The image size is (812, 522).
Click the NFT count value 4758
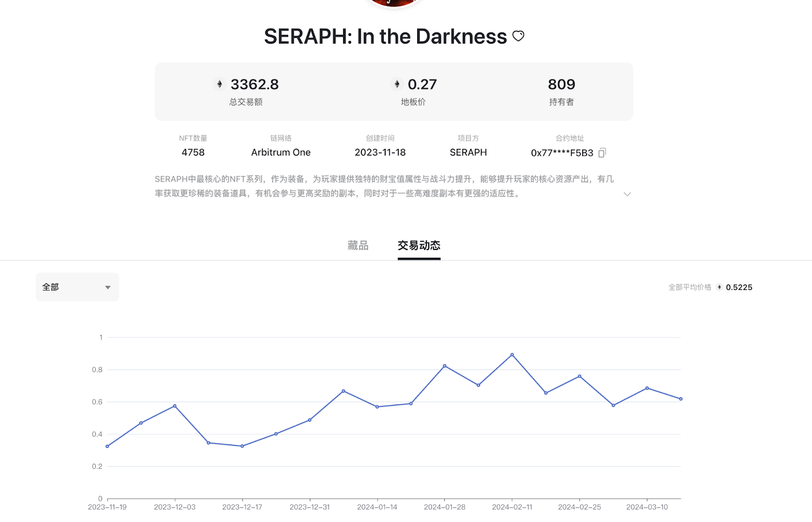click(x=193, y=152)
